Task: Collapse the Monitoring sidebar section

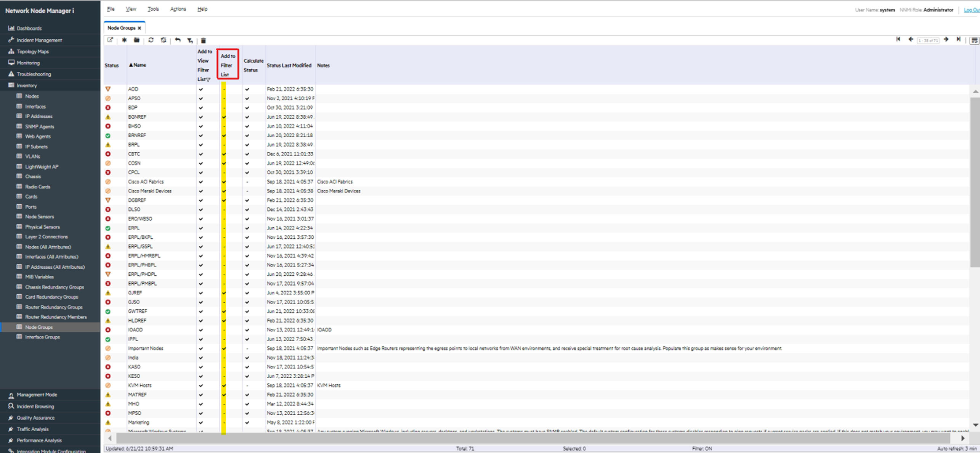Action: click(27, 63)
